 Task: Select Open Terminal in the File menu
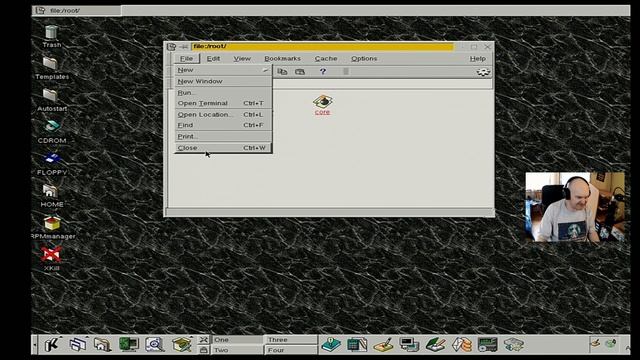[x=223, y=103]
